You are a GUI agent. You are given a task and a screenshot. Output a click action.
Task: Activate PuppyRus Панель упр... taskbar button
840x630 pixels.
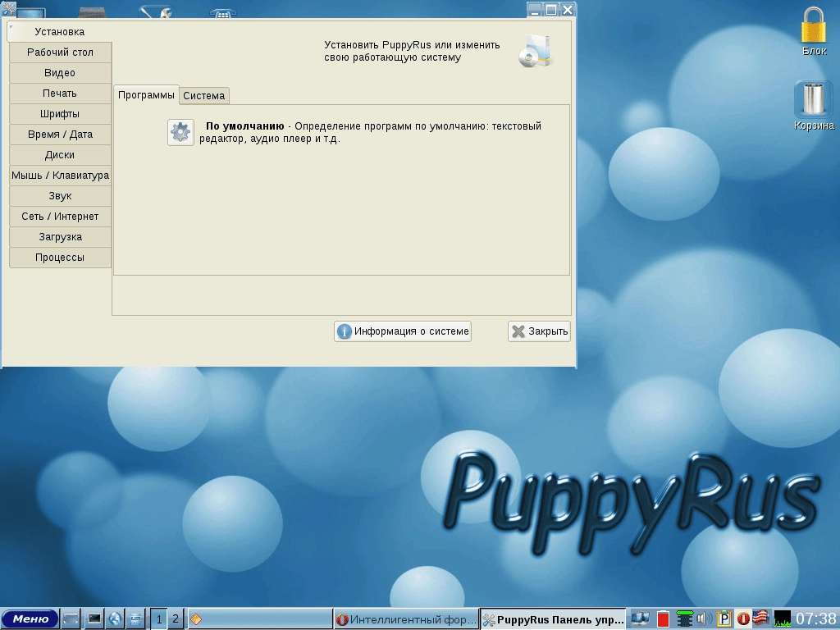553,619
